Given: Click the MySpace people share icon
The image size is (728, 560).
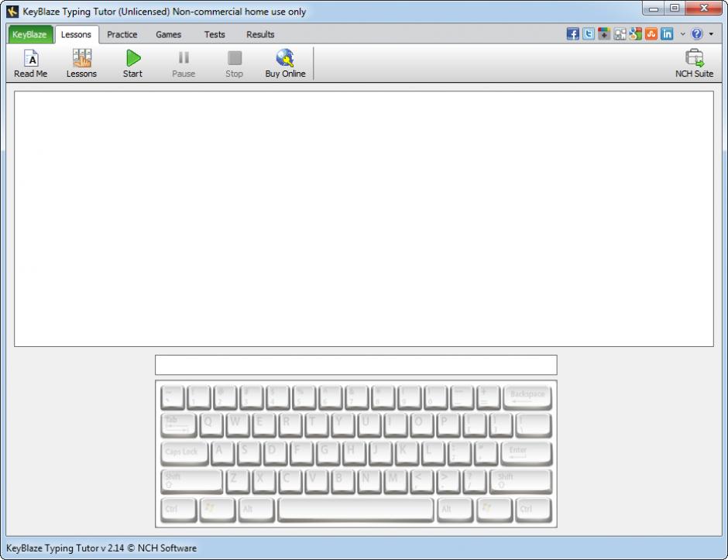Looking at the screenshot, I should click(620, 34).
